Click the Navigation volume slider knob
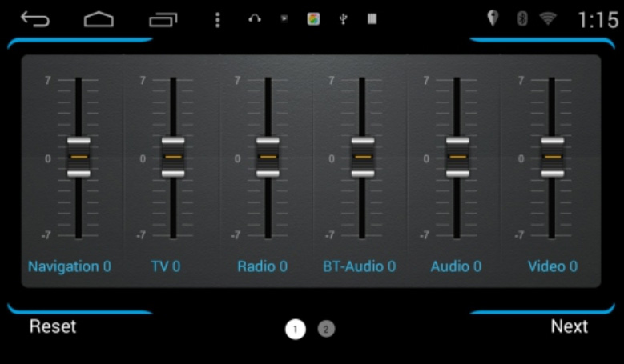The image size is (624, 364). click(79, 157)
